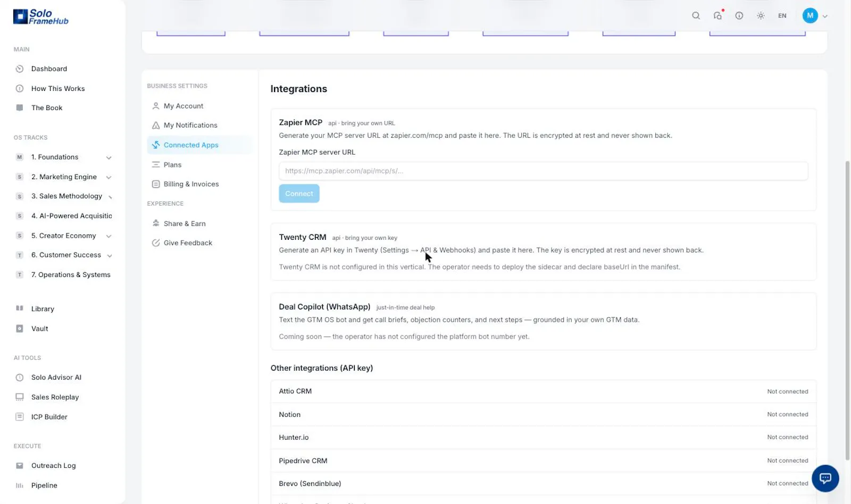Select the Pipedrive CRM row

coord(543,460)
